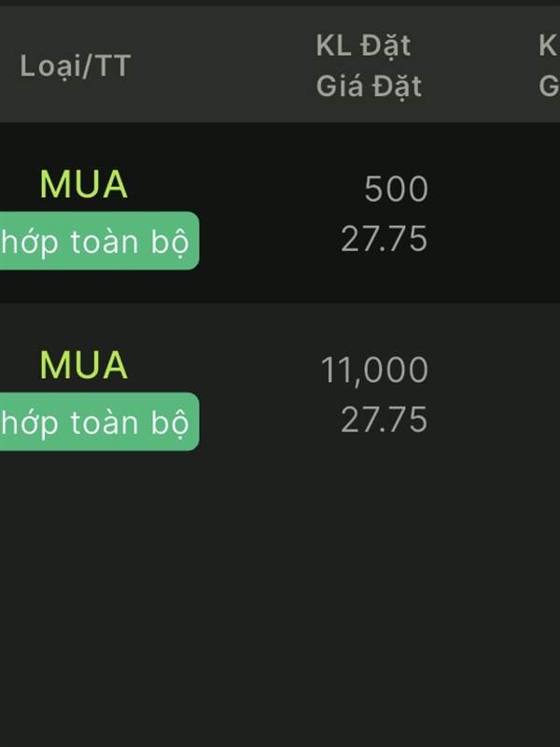560x747 pixels.
Task: Select the partially visible G header label
Action: [x=549, y=87]
